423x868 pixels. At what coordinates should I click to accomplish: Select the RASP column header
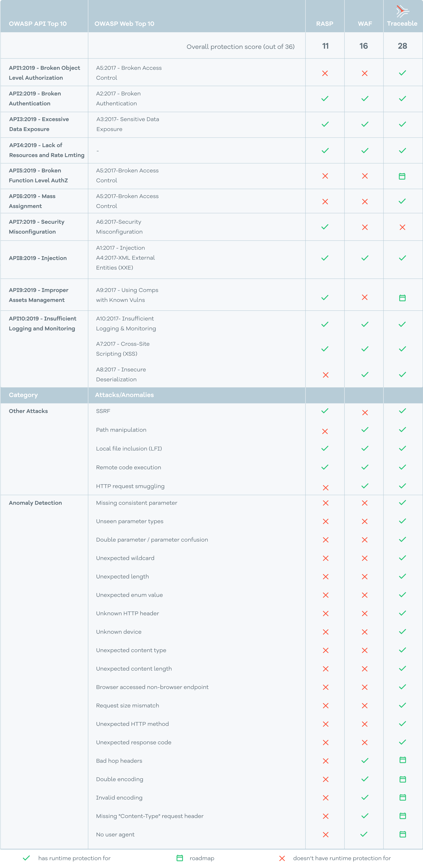[325, 24]
